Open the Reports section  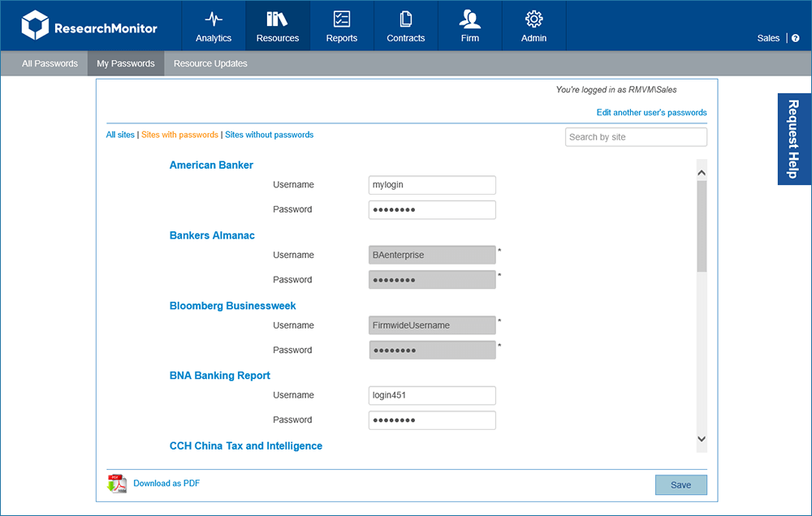[342, 26]
